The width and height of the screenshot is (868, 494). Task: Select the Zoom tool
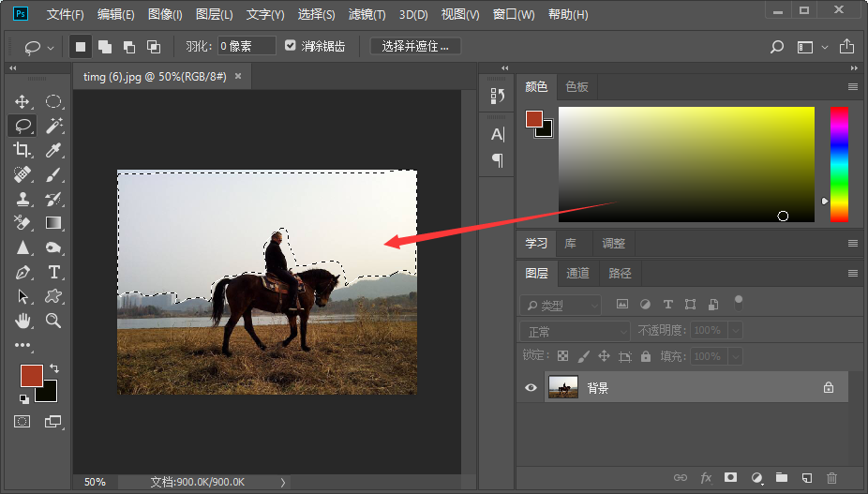pos(53,320)
